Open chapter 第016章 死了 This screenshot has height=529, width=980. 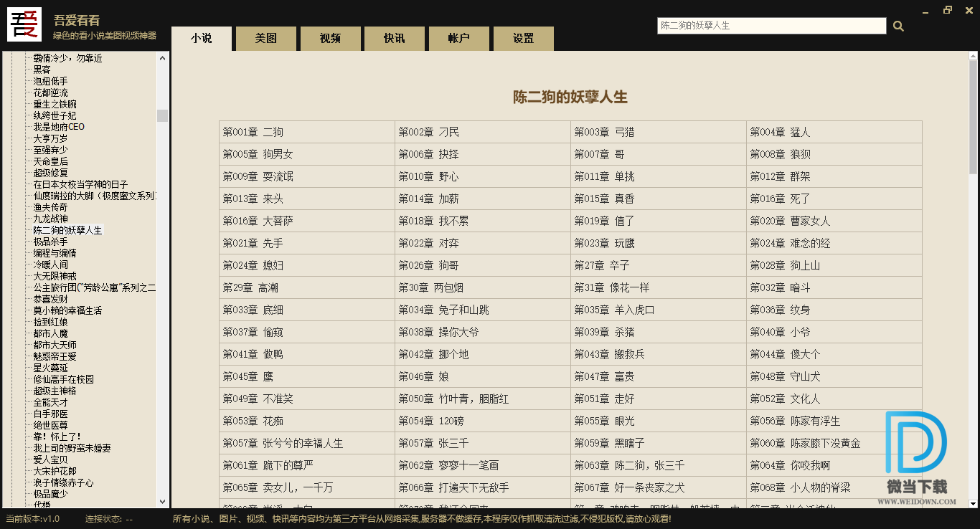click(x=780, y=199)
